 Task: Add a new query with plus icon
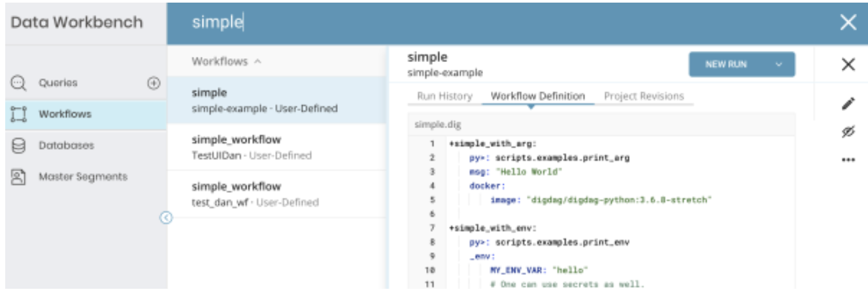coord(154,83)
